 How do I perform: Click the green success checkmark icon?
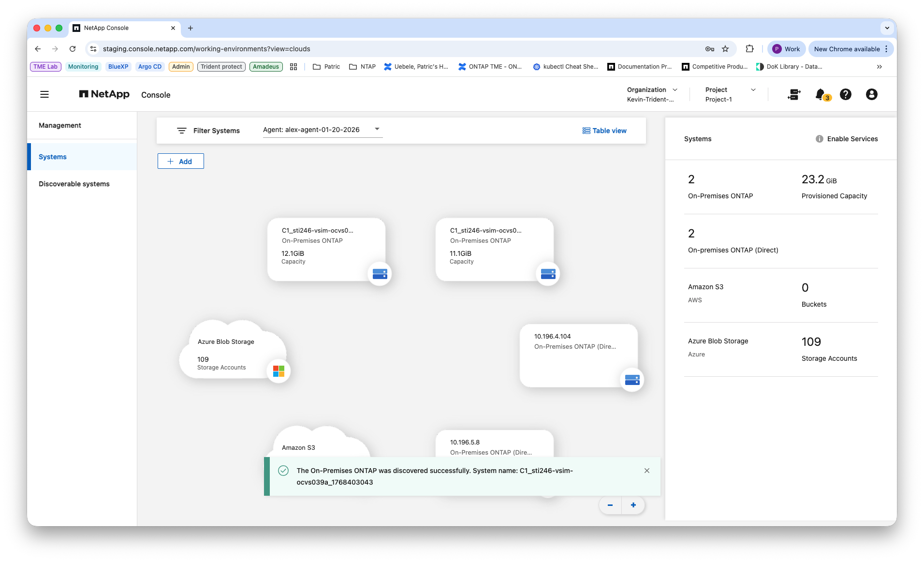(x=283, y=471)
